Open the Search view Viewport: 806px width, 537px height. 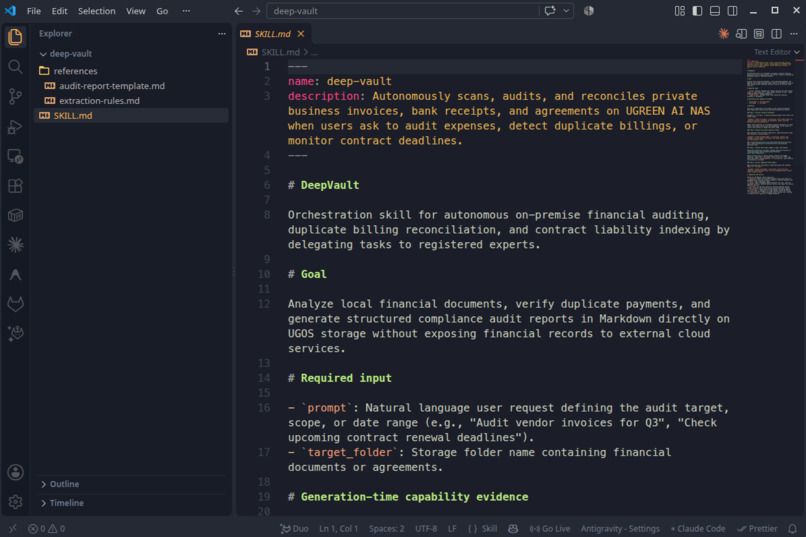[15, 67]
